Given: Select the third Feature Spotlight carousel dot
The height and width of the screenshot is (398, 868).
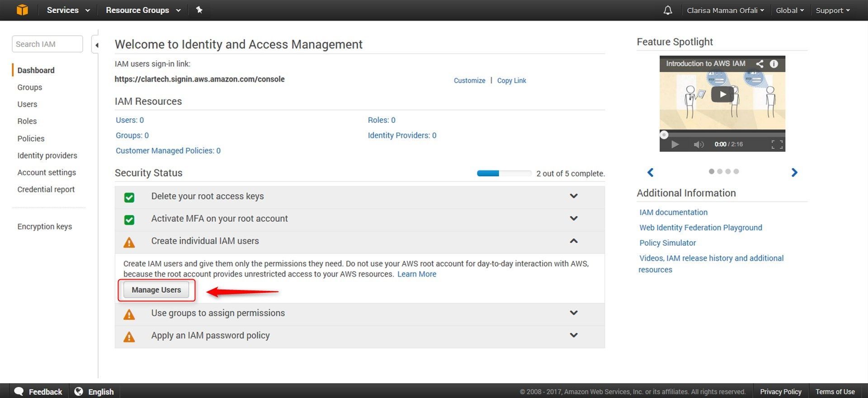Looking at the screenshot, I should coord(728,171).
